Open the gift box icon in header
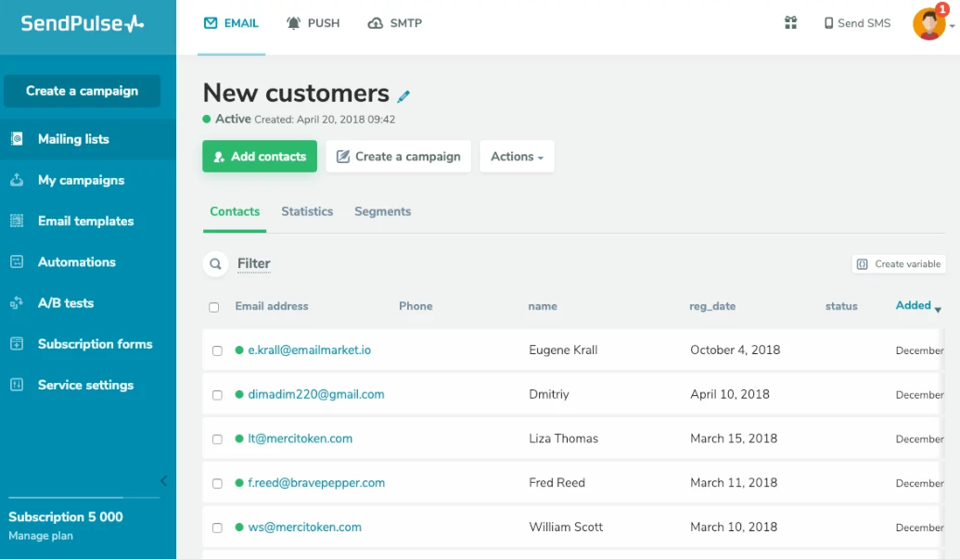 pos(790,23)
